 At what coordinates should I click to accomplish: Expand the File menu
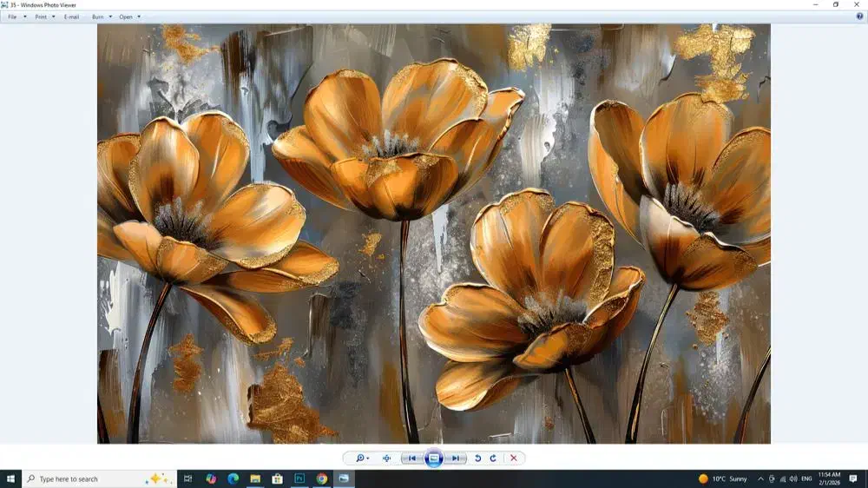(x=16, y=16)
